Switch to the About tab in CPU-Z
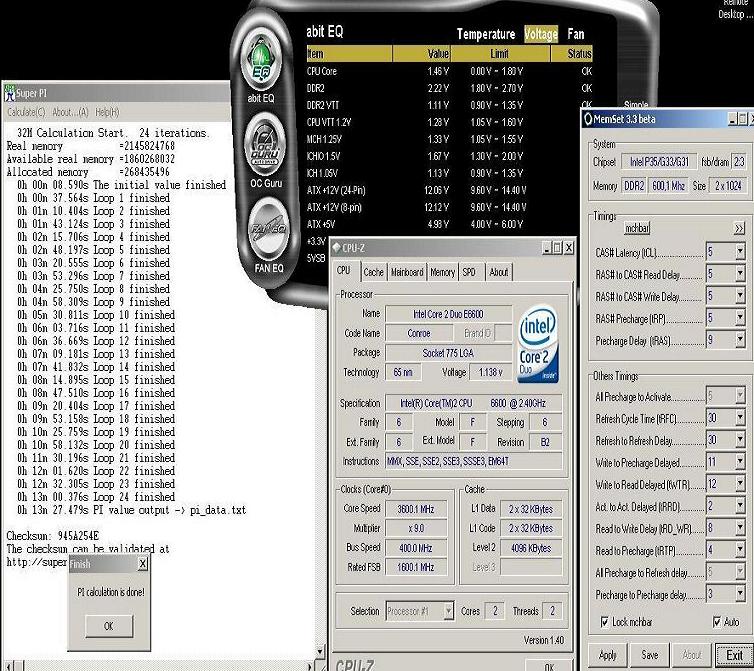This screenshot has width=754, height=671. coord(499,272)
